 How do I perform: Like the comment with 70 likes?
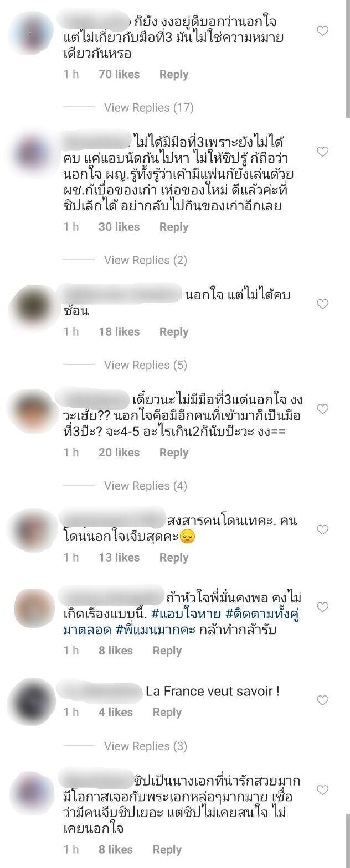[322, 31]
